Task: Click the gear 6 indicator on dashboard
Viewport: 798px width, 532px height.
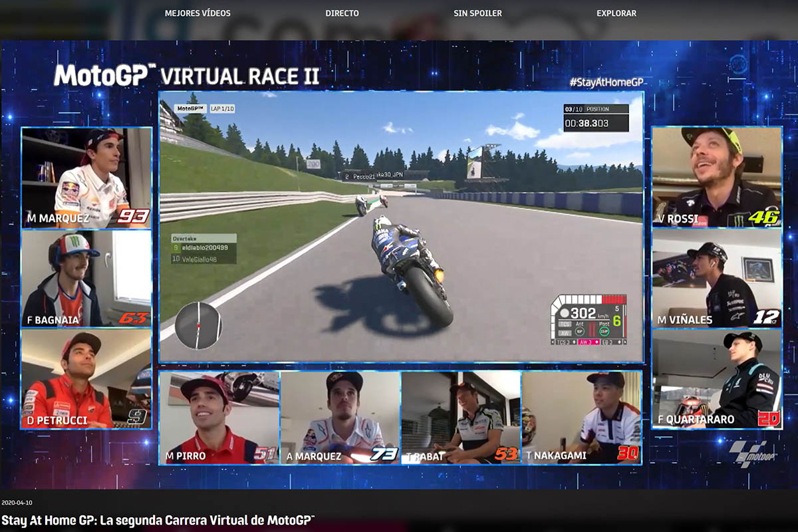Action: pos(616,321)
